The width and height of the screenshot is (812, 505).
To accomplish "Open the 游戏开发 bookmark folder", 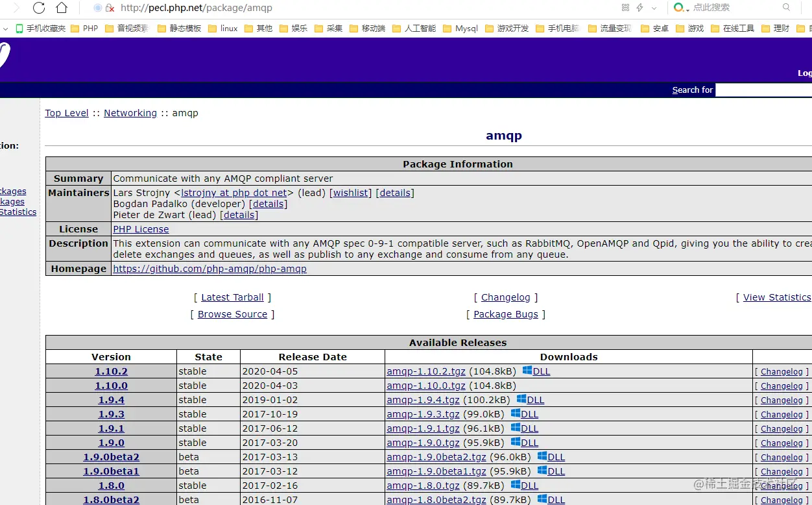I will 507,29.
